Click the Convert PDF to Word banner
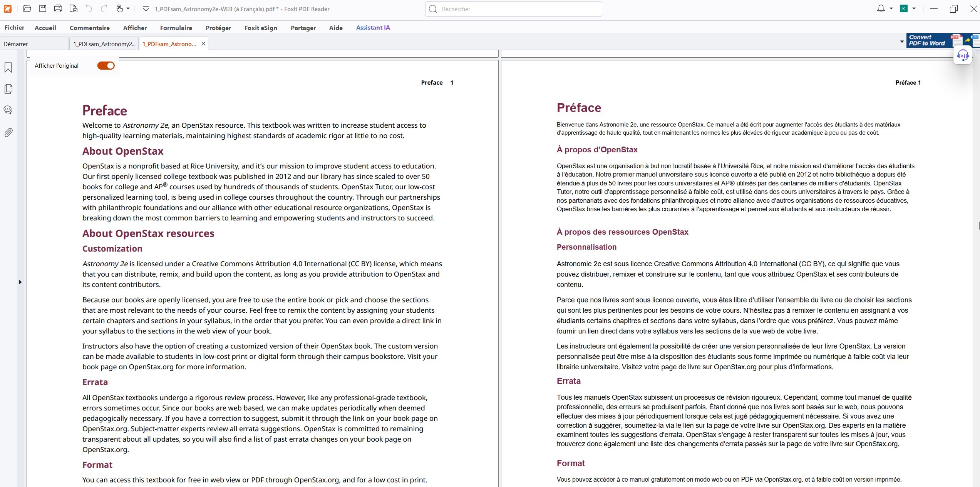This screenshot has height=487, width=980. click(928, 40)
